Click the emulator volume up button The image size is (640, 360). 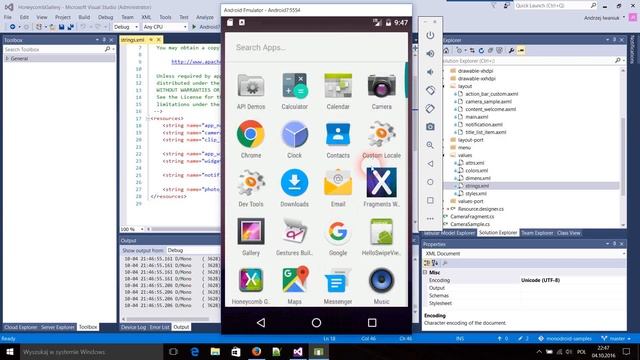click(x=430, y=53)
